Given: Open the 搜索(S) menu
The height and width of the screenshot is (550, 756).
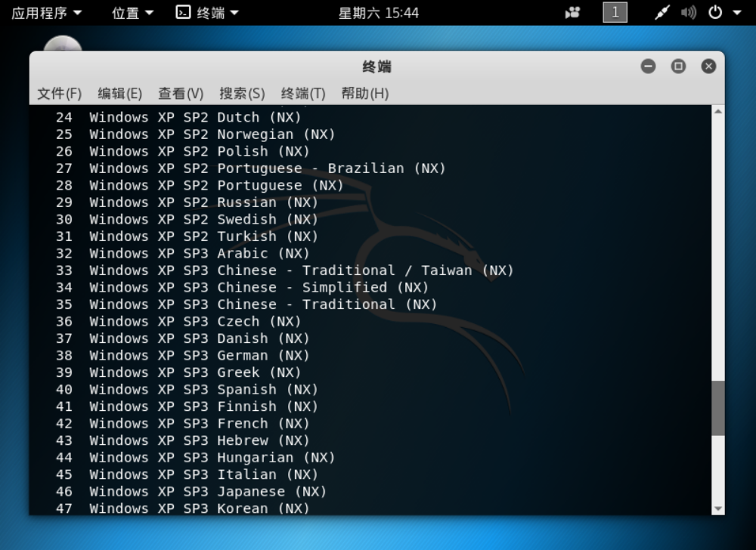Looking at the screenshot, I should (x=242, y=93).
